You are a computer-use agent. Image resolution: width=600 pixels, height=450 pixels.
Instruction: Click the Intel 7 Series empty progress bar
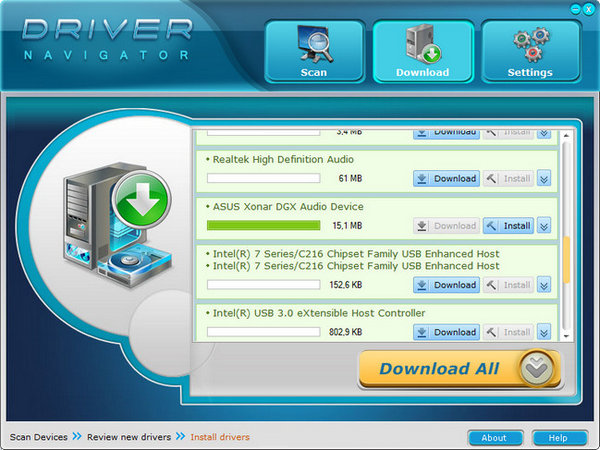click(263, 285)
